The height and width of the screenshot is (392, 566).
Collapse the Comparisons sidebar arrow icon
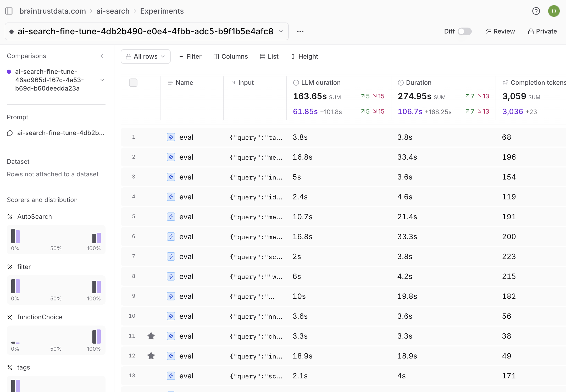pos(102,56)
